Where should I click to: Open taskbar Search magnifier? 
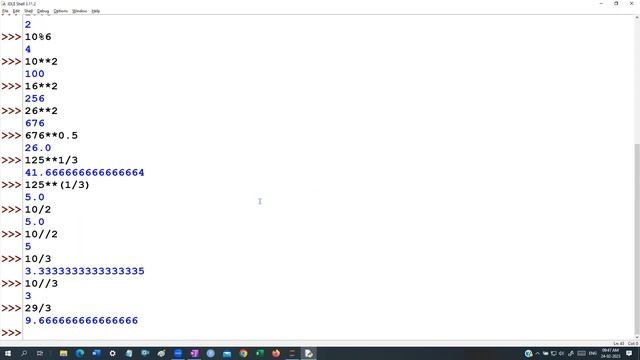coord(24,353)
